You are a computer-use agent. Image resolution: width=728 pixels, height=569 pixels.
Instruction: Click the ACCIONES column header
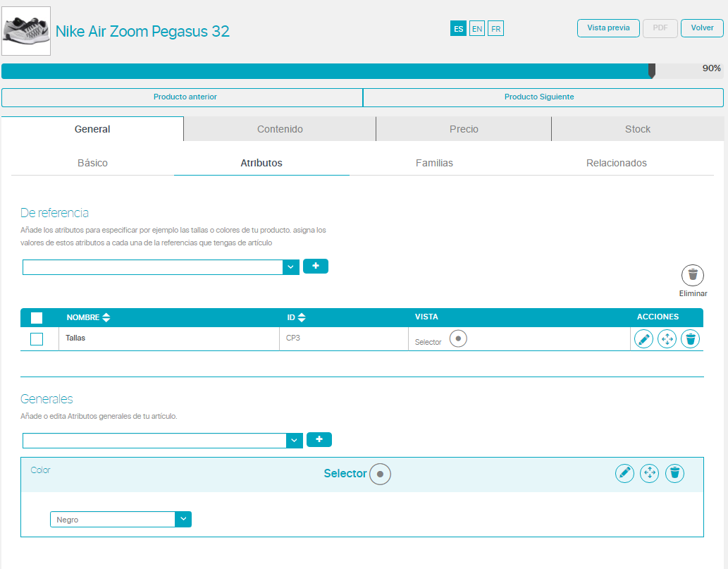coord(658,317)
